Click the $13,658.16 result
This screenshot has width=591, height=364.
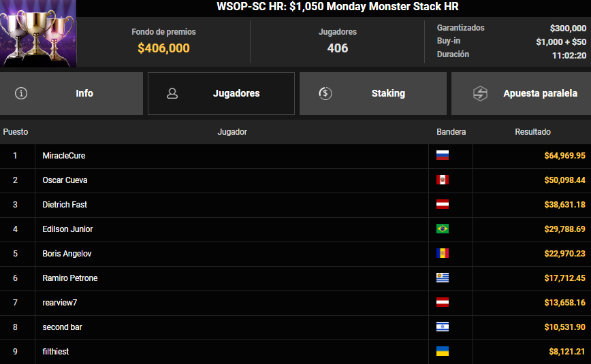pyautogui.click(x=564, y=303)
